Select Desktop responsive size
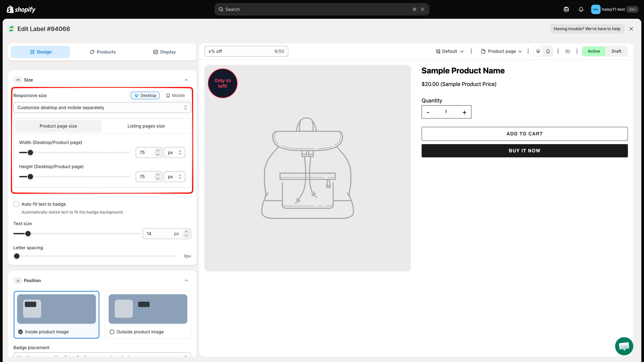Screen dimensions: 644x362 145,95
